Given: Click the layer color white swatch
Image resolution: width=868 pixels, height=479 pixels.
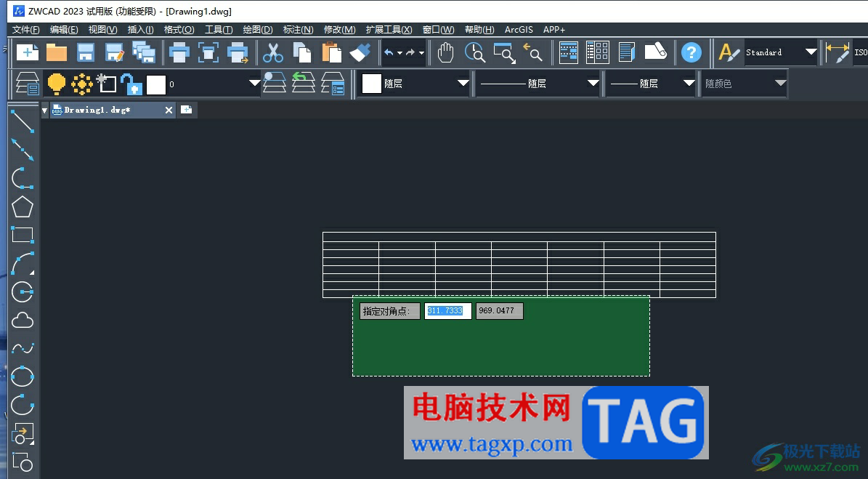Looking at the screenshot, I should [156, 85].
